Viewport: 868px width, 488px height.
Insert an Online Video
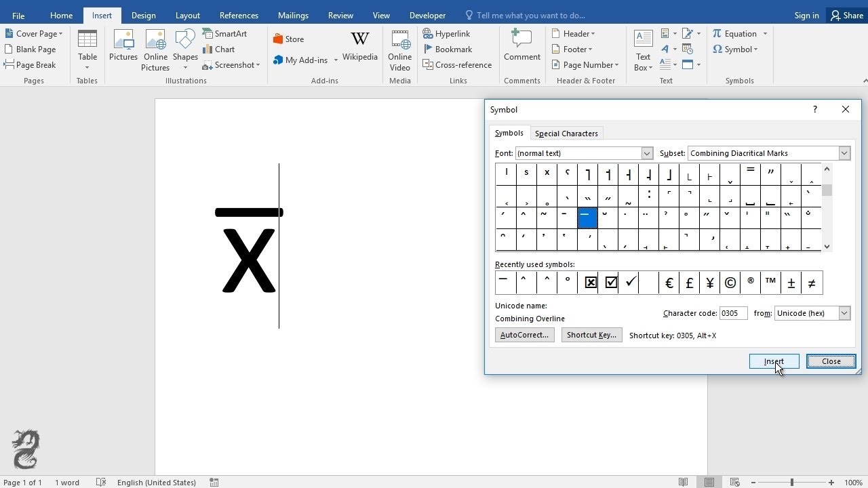click(399, 50)
